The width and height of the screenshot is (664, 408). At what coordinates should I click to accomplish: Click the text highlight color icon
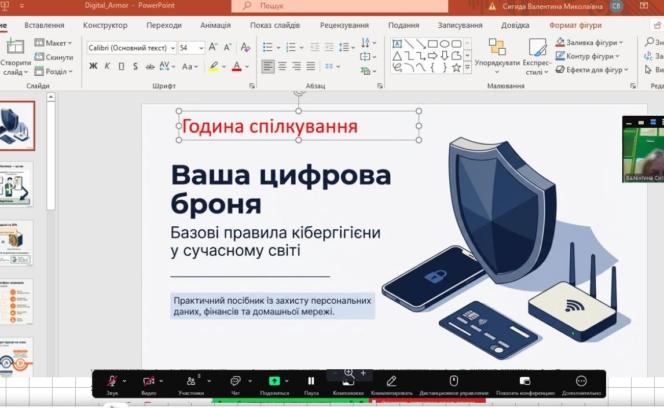coord(214,66)
